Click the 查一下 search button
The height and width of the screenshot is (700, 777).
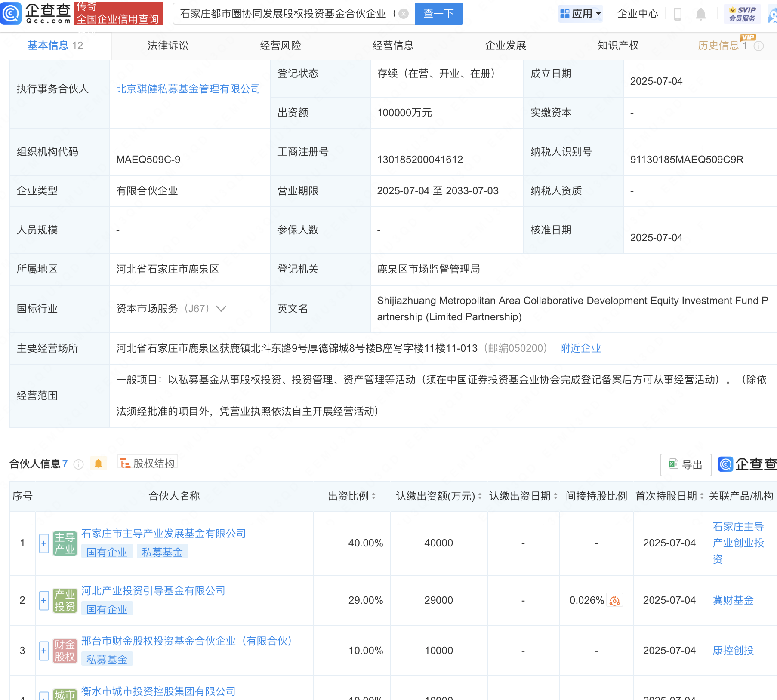coord(438,14)
